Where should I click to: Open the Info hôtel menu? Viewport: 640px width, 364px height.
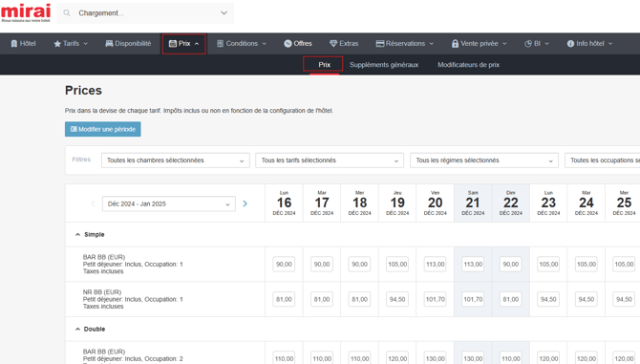pyautogui.click(x=589, y=44)
